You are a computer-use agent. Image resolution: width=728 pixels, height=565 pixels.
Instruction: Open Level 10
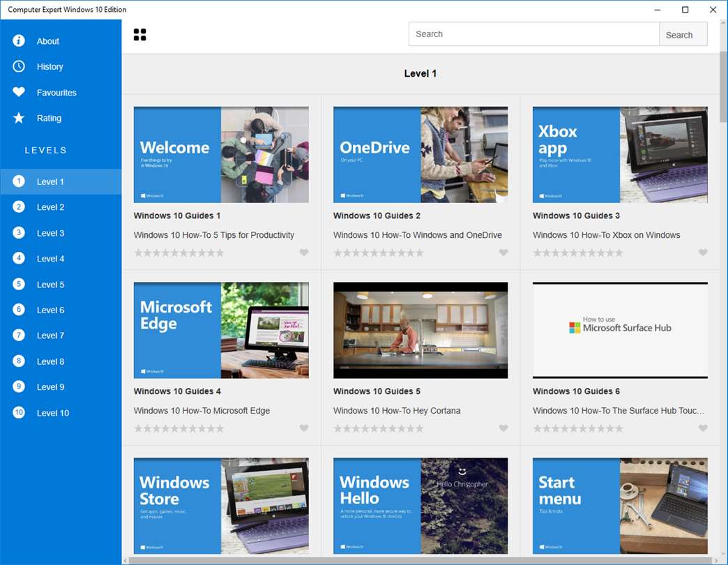click(x=61, y=413)
